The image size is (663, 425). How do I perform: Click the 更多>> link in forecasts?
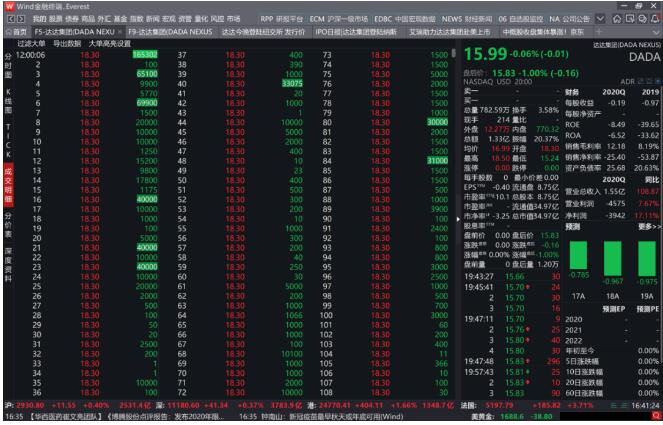coord(649,227)
